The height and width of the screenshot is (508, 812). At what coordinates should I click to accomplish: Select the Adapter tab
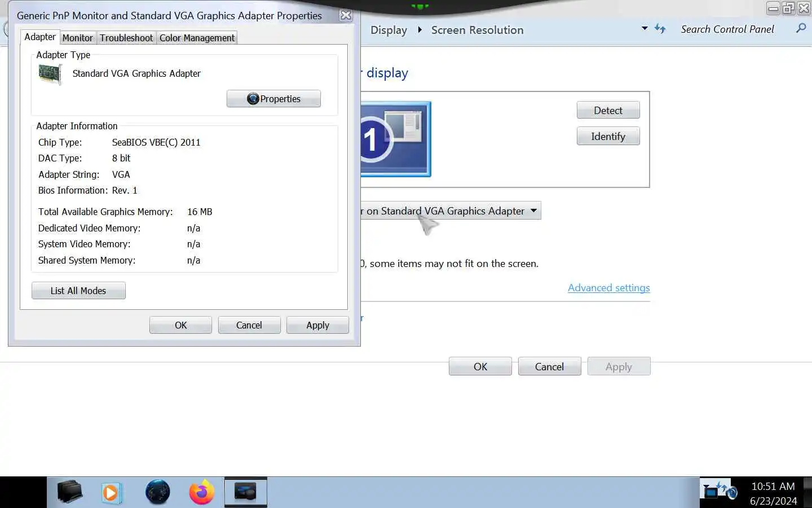[40, 37]
